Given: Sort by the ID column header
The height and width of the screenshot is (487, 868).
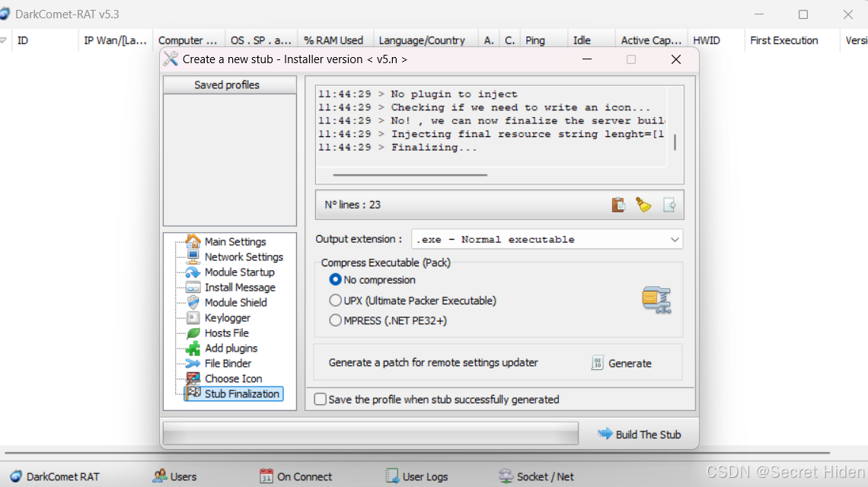Looking at the screenshot, I should [44, 40].
